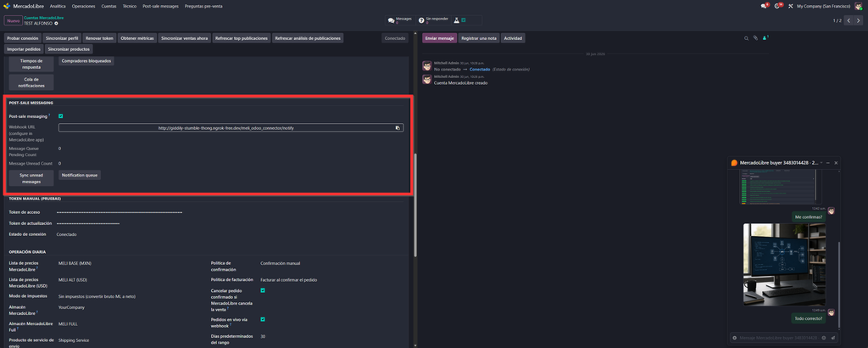Click the gear icon beside TEST ALFONSO
Viewport: 868px width, 348px height.
[56, 23]
